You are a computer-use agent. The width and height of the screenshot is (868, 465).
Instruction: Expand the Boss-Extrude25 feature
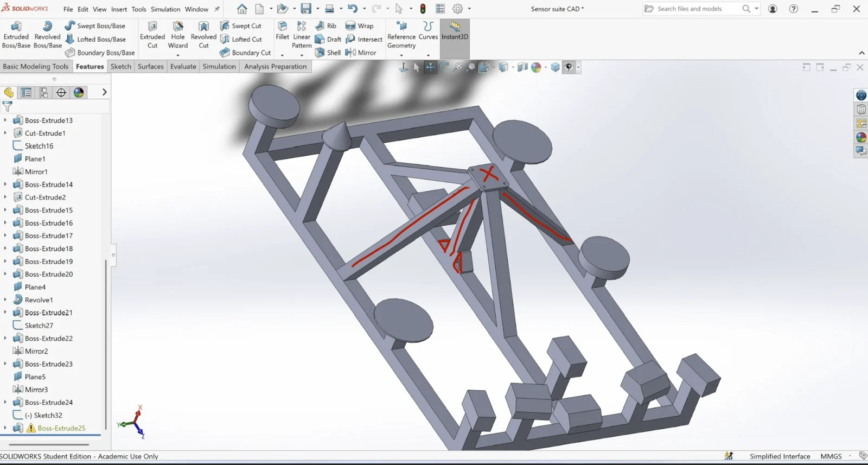tap(5, 428)
